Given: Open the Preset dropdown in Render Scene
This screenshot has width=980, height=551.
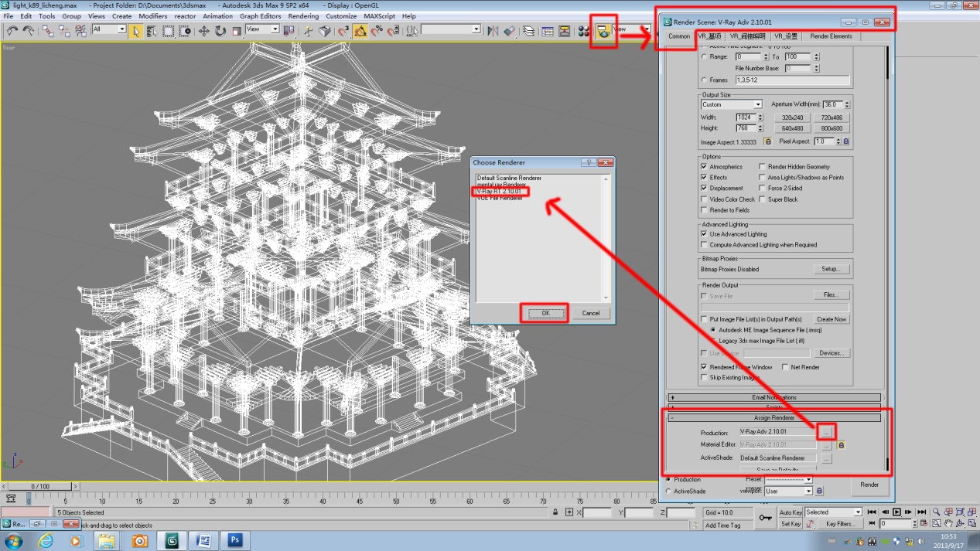Looking at the screenshot, I should (x=789, y=480).
